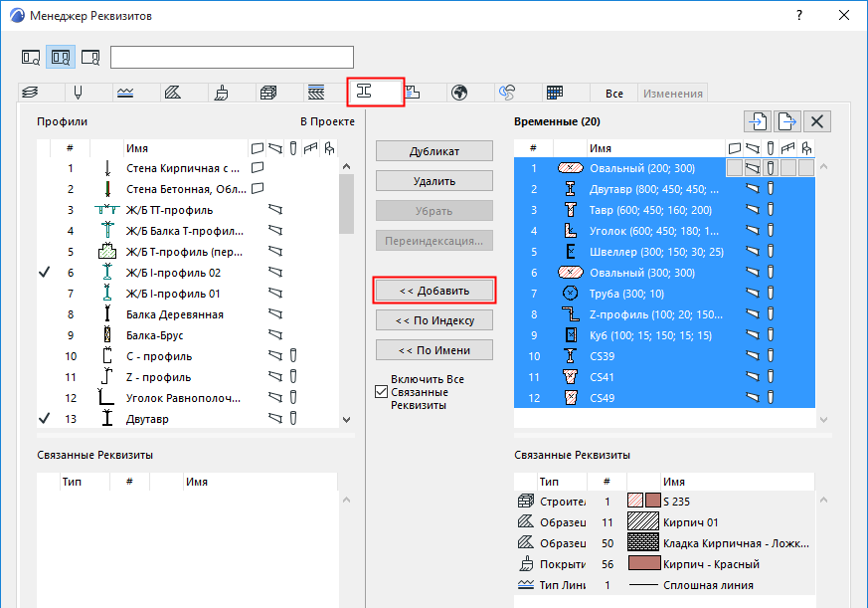
Task: Select Ж/Б ТТ-профиль in project list
Action: [x=188, y=210]
